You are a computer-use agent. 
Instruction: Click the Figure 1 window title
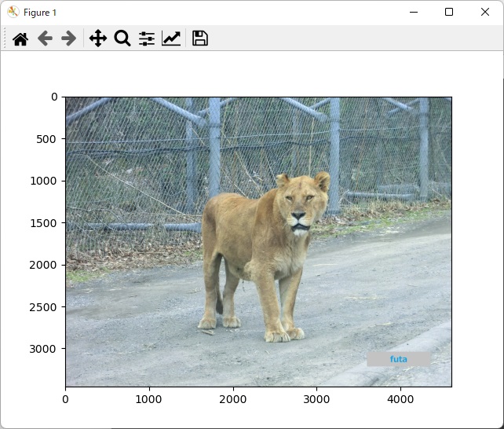40,13
